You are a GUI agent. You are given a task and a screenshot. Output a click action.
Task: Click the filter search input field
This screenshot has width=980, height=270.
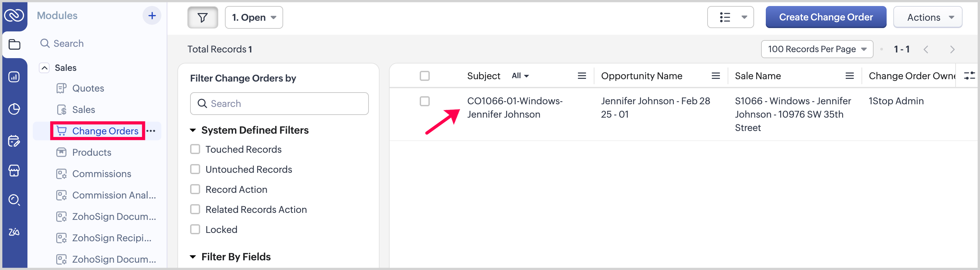tap(279, 104)
